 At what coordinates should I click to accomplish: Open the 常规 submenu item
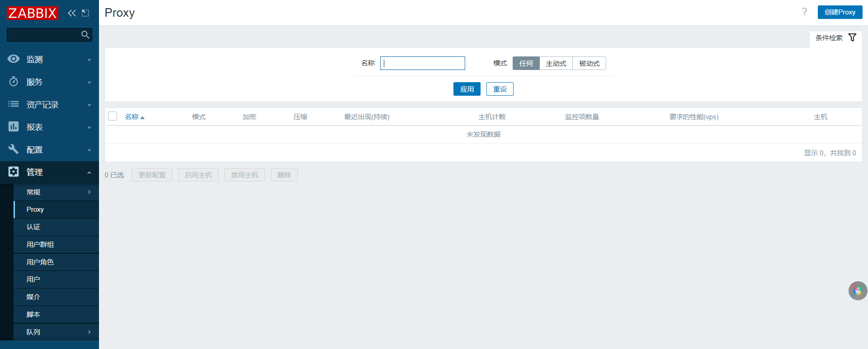tap(56, 192)
